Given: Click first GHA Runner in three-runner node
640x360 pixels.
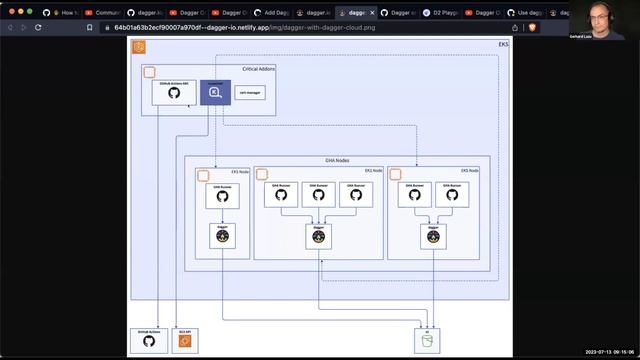Looking at the screenshot, I should (281, 195).
